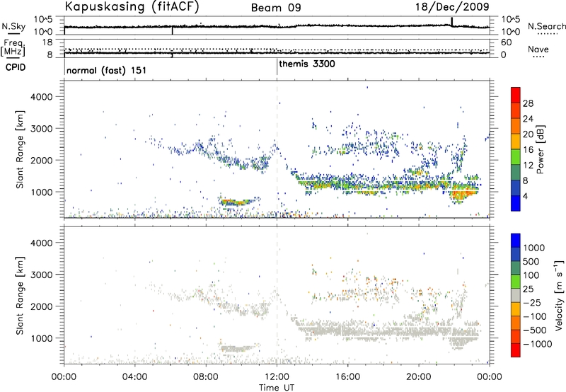
Task: Click the 'Velocity [m s-1]' color bar label
Action: (559, 295)
